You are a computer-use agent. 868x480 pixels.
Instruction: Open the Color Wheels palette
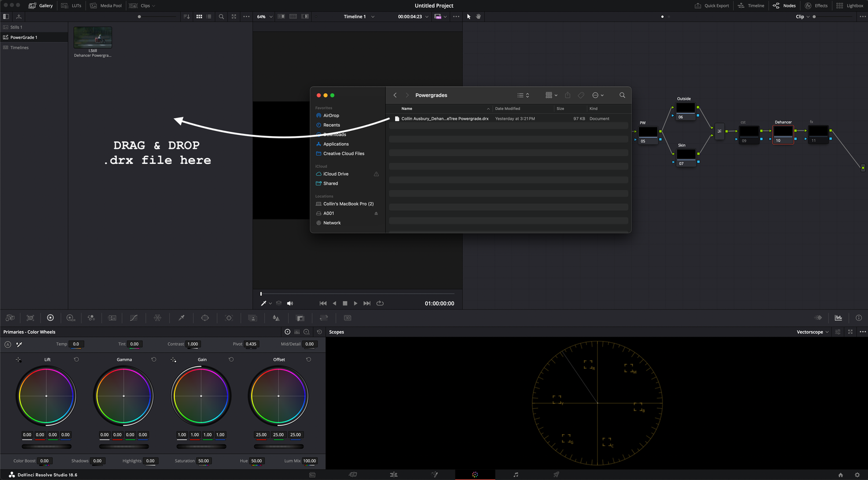50,317
